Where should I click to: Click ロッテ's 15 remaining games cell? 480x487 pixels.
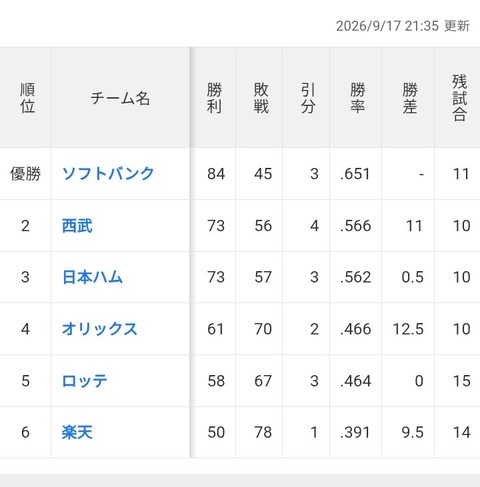point(462,381)
